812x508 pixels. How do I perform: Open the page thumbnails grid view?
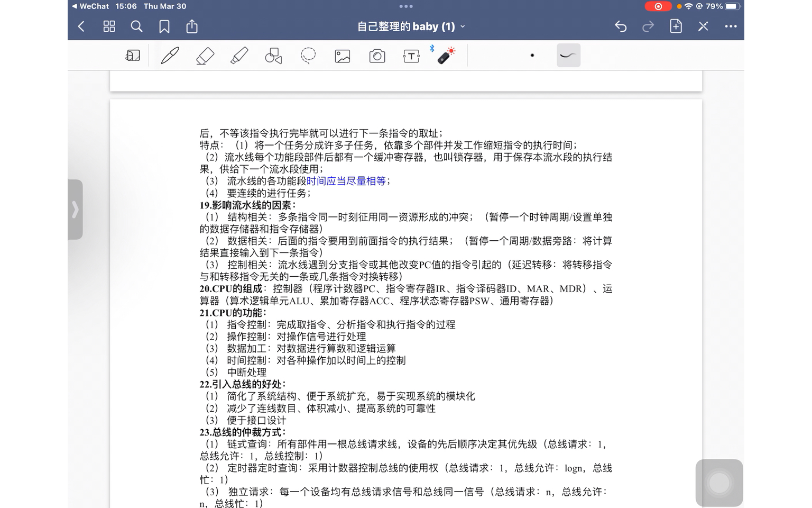click(109, 26)
